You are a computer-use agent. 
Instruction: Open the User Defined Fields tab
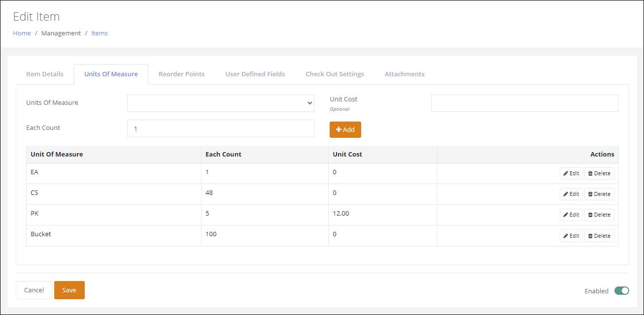[x=255, y=74]
